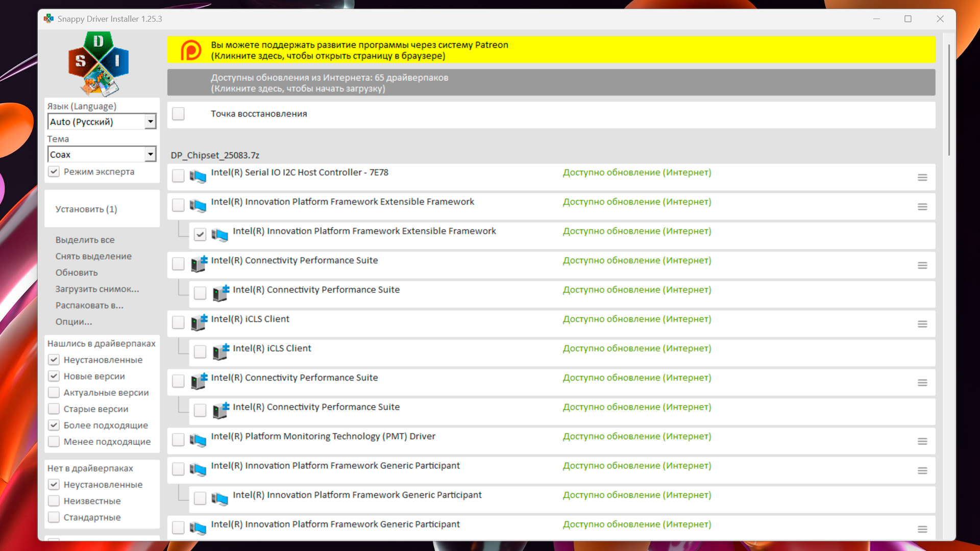Uncheck the indented Innovation Platform Framework Extensible Framework row
Image resolution: width=980 pixels, height=551 pixels.
(200, 235)
